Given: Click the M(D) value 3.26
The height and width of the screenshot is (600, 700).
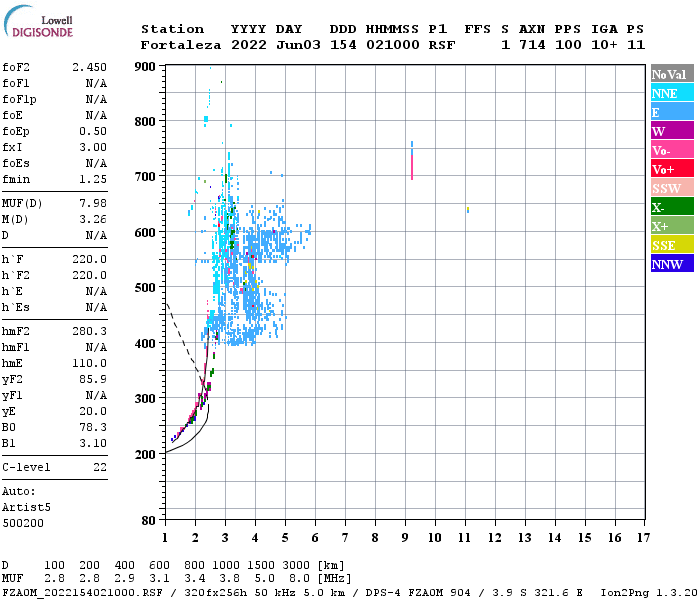Looking at the screenshot, I should [x=93, y=219].
